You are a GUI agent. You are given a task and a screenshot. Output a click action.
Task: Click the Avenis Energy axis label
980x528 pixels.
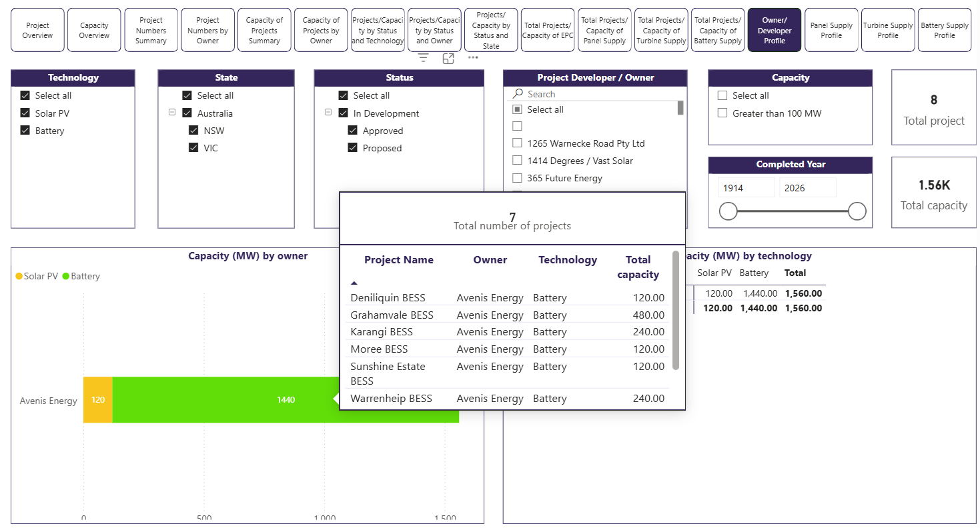tap(49, 401)
